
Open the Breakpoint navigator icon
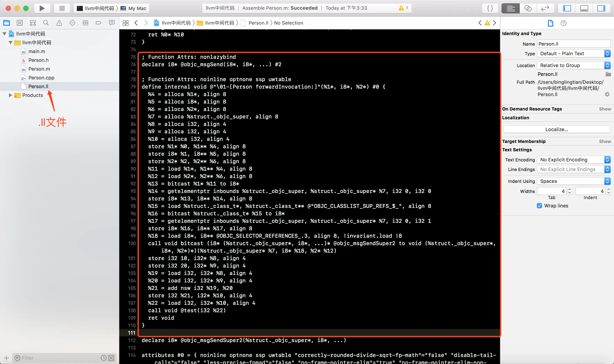click(x=98, y=23)
